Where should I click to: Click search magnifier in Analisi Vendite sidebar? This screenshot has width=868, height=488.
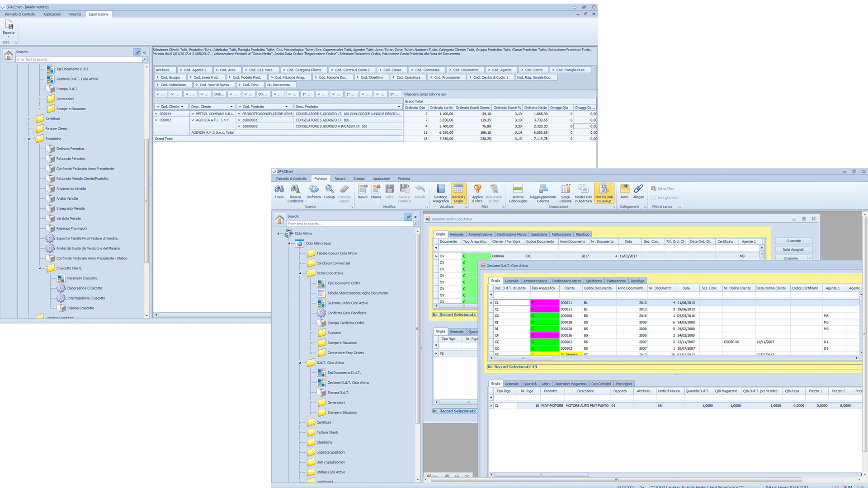tap(145, 59)
